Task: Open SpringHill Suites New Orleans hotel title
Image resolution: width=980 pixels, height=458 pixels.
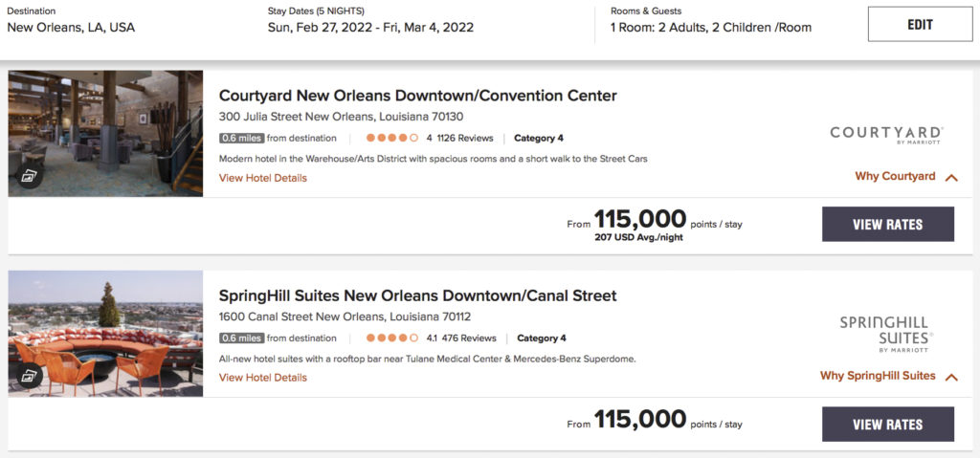Action: click(417, 295)
